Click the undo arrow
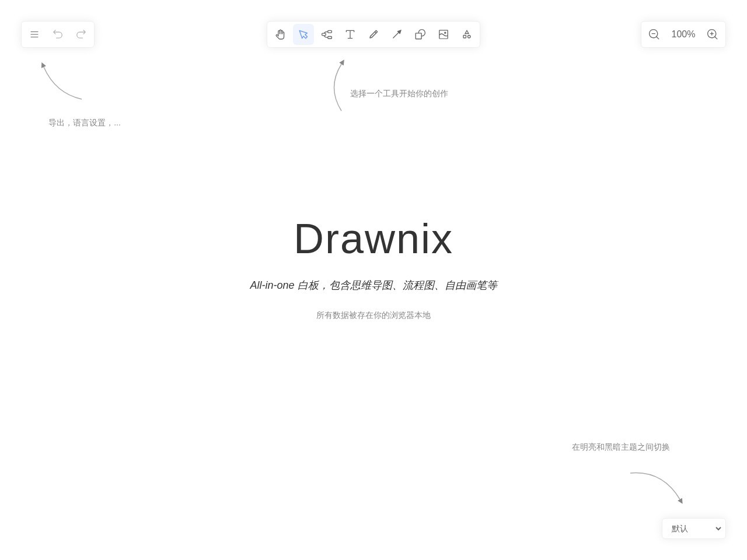The width and height of the screenshot is (747, 560). click(x=58, y=34)
